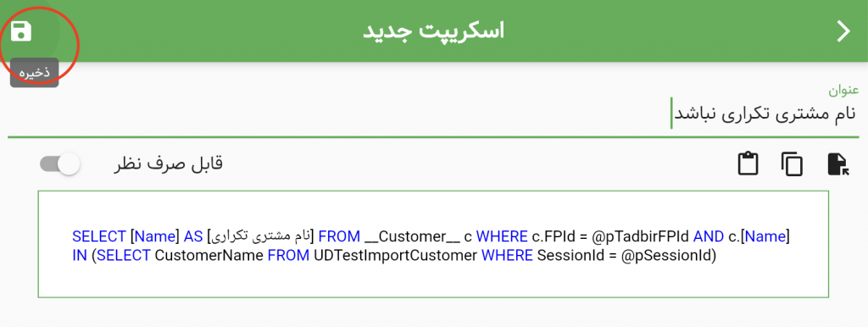
Task: Click the Persian alias نام مشتری تکراری in SQL
Action: pyautogui.click(x=261, y=237)
